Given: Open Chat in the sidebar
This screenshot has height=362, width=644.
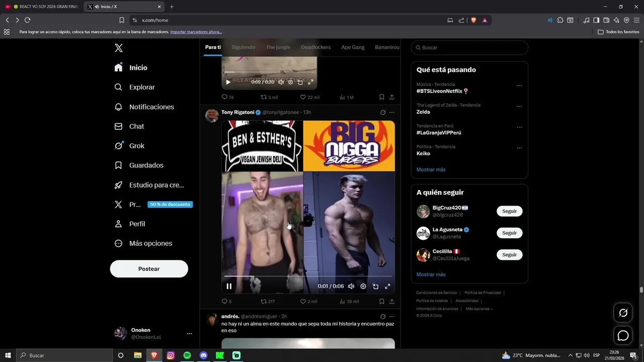Looking at the screenshot, I should point(129,126).
